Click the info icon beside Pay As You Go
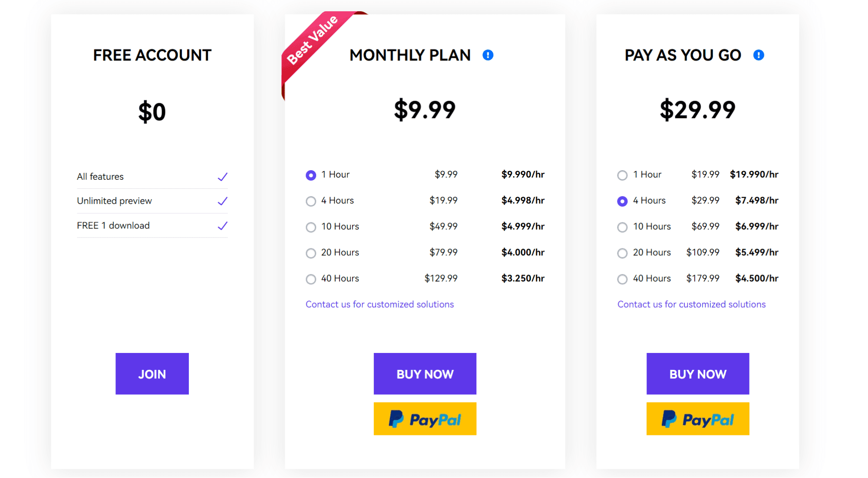This screenshot has height=478, width=868. (758, 55)
